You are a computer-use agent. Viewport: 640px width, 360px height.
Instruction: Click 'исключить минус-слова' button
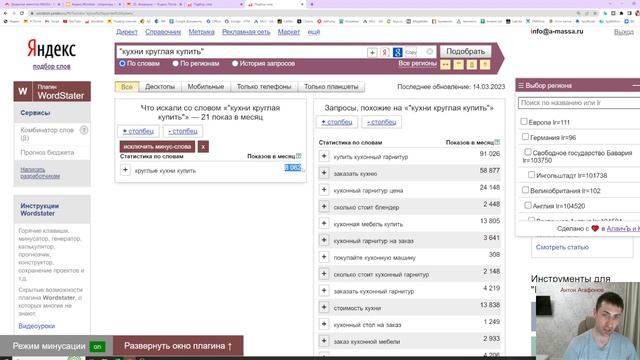[157, 147]
